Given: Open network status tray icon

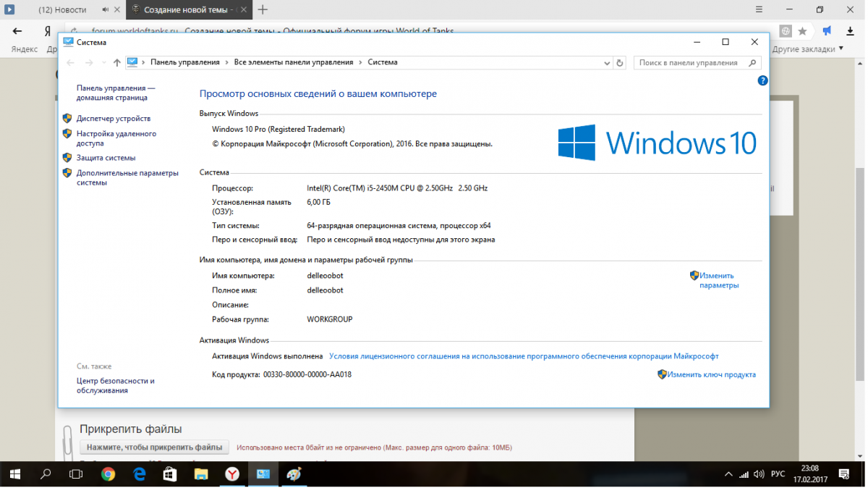Looking at the screenshot, I should 744,474.
